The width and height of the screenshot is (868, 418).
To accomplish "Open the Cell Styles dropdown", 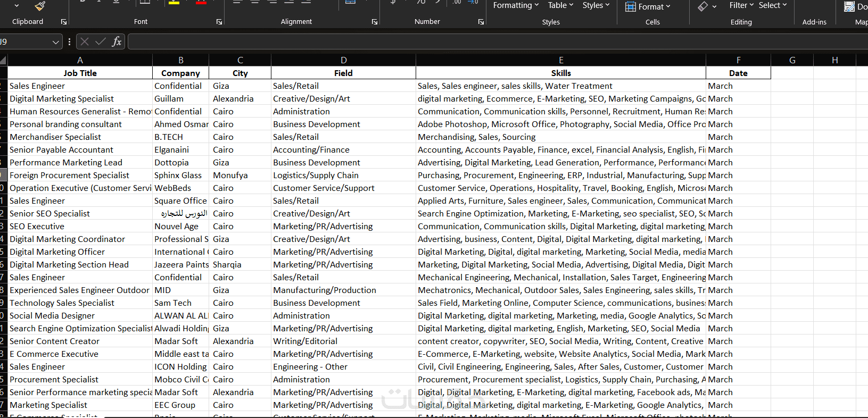I will coord(596,5).
